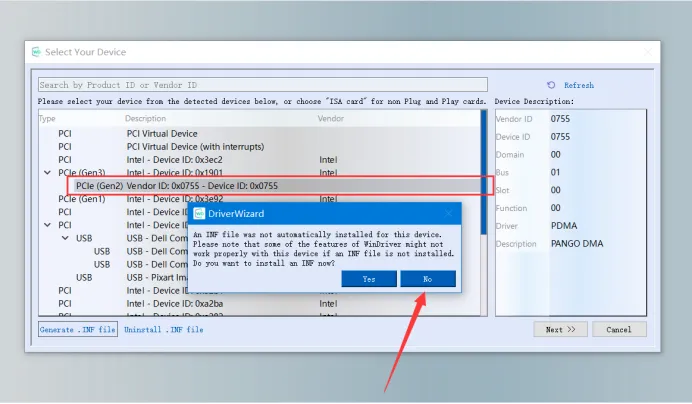Collapse the PCIe (Gen3) tree node
The width and height of the screenshot is (692, 404).
click(x=46, y=172)
